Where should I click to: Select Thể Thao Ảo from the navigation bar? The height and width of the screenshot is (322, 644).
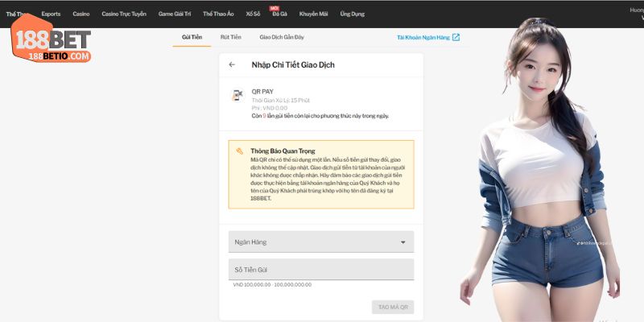pos(218,14)
